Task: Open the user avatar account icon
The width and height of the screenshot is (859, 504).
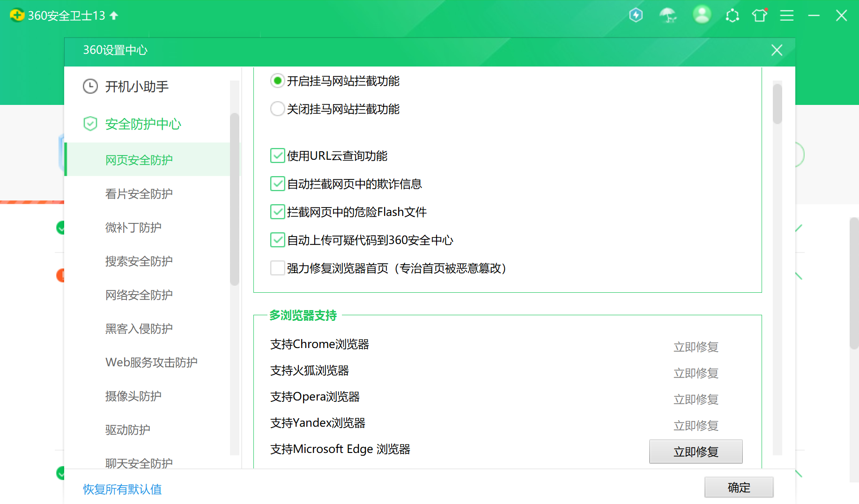Action: (x=702, y=15)
